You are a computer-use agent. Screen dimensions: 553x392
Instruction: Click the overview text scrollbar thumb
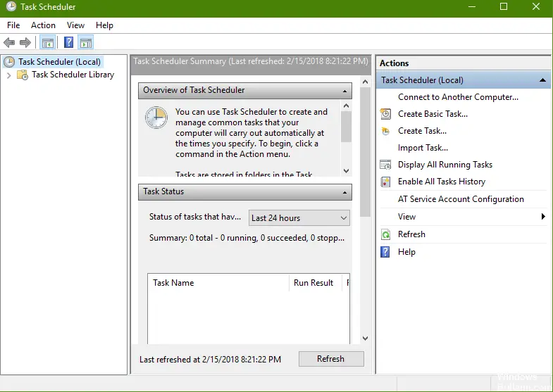(347, 127)
